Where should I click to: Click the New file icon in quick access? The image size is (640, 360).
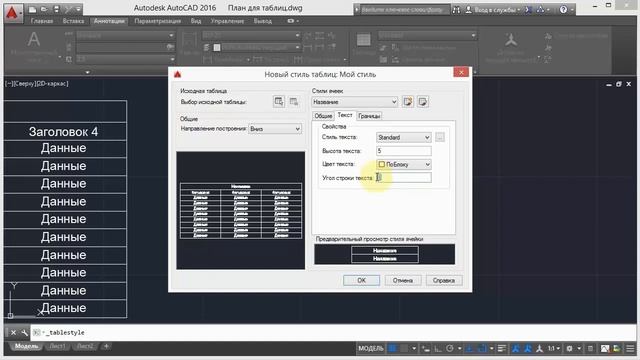click(33, 9)
